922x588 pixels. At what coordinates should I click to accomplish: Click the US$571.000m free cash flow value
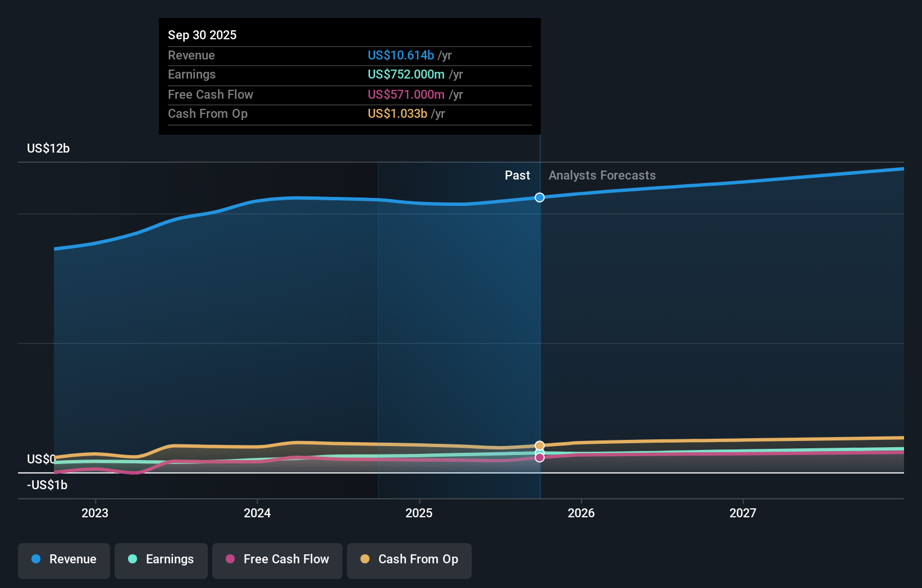(406, 94)
